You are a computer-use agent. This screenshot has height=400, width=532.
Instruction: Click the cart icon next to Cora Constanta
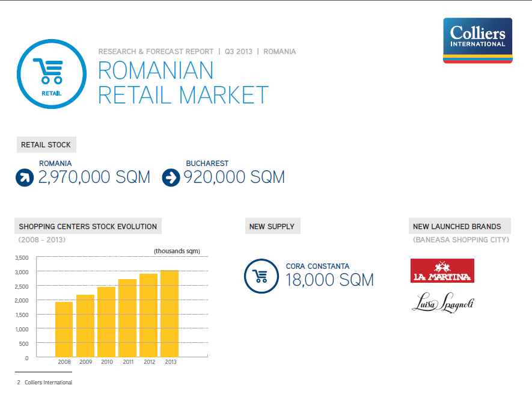tap(261, 276)
